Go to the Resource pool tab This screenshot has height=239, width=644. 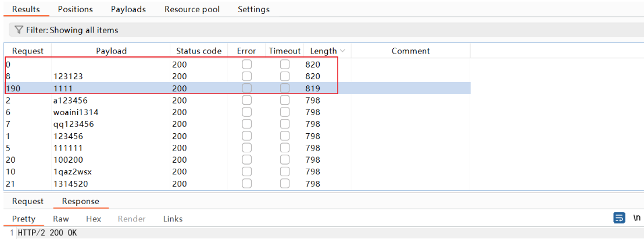point(192,9)
